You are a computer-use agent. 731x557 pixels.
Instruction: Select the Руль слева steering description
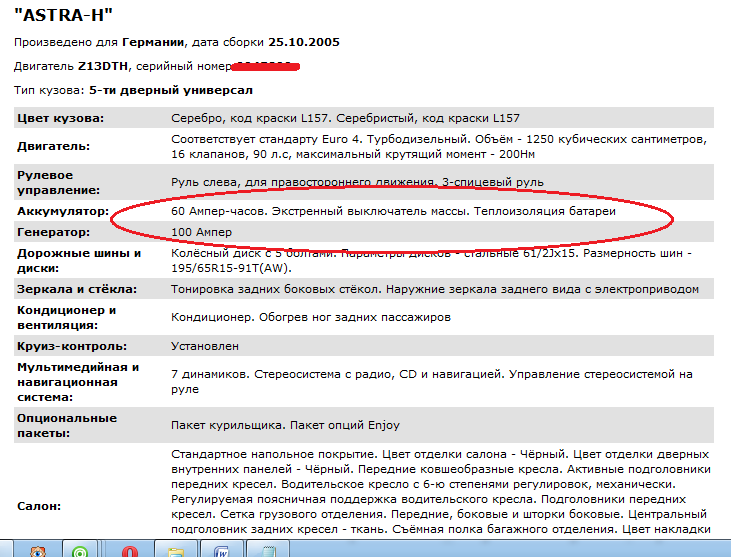(357, 182)
